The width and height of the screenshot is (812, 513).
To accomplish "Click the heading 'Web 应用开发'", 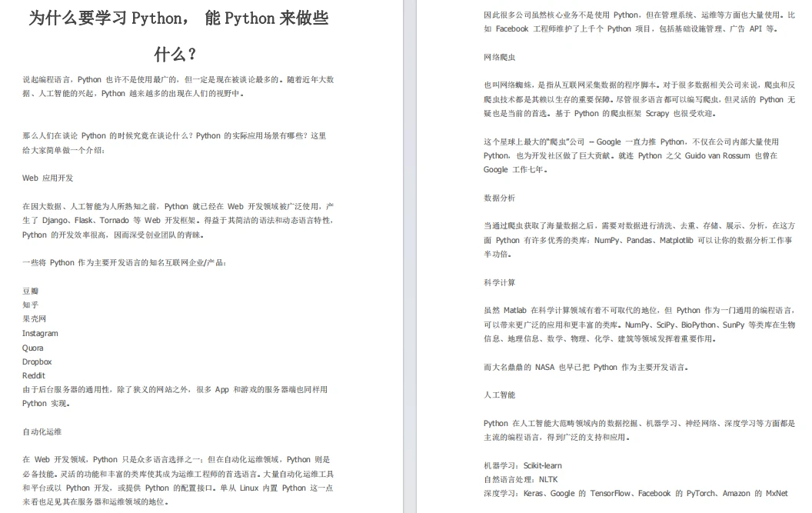I will (48, 178).
